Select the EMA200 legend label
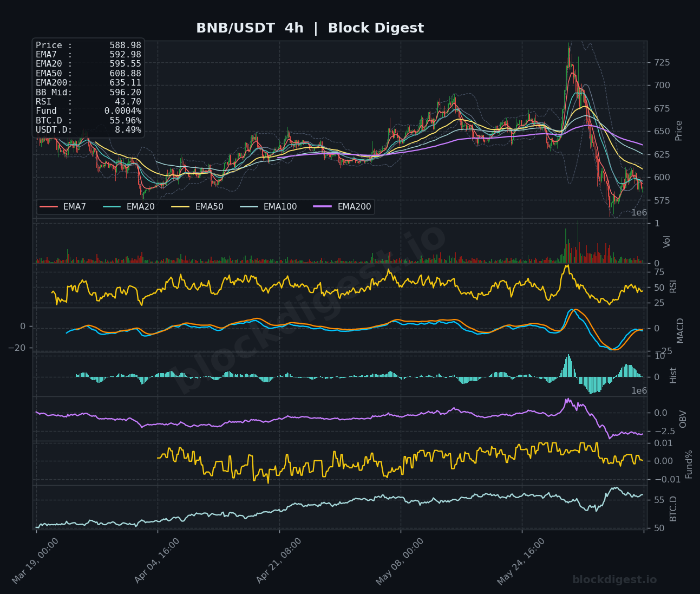 [x=354, y=207]
